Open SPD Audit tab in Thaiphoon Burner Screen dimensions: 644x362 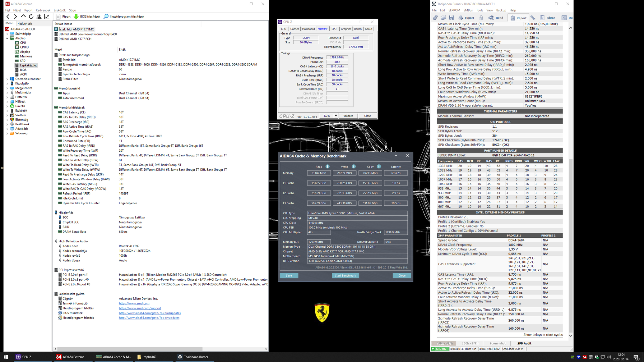coord(524,343)
